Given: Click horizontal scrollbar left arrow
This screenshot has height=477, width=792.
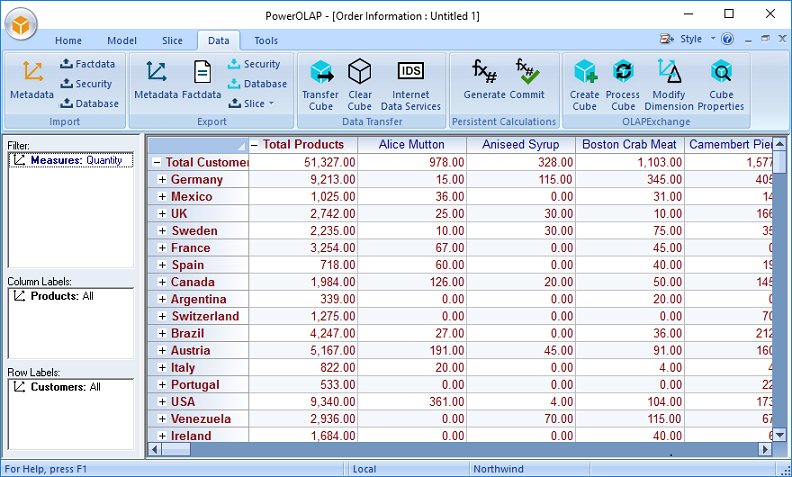Looking at the screenshot, I should (155, 449).
